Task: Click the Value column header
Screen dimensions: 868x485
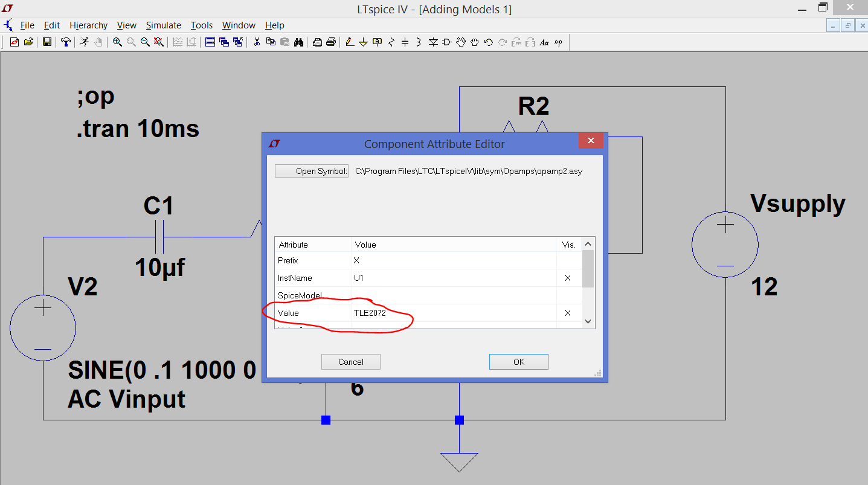Action: point(454,245)
